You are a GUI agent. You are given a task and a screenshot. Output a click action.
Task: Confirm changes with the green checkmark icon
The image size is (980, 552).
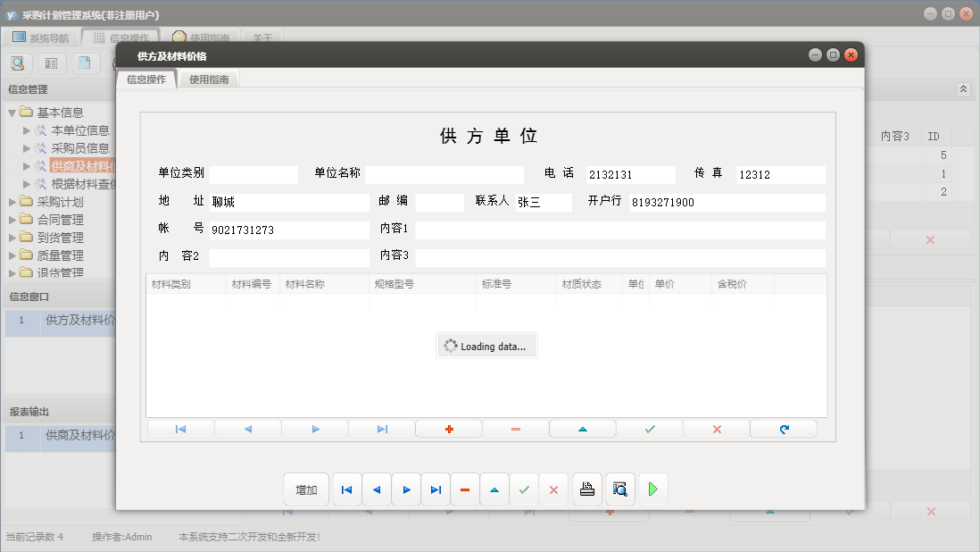650,429
